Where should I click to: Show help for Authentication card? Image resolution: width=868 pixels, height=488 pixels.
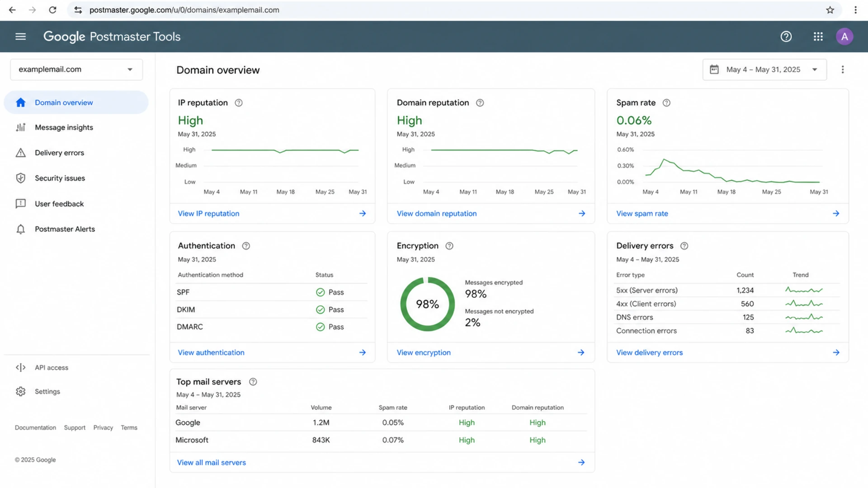246,246
